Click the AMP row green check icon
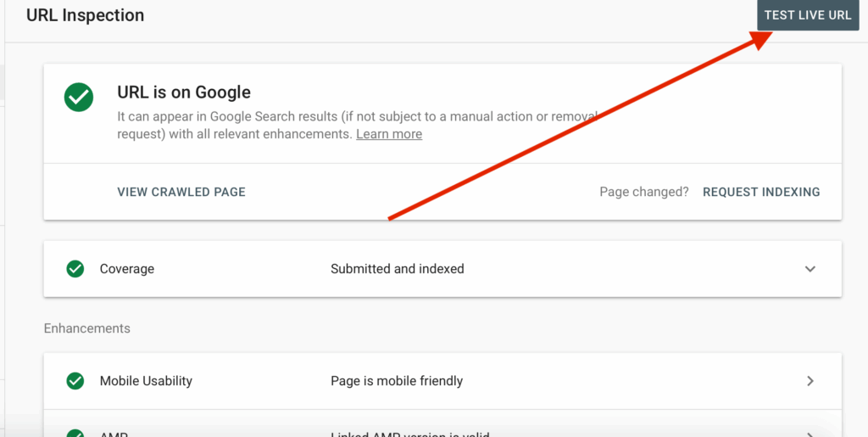868x437 pixels. [75, 433]
